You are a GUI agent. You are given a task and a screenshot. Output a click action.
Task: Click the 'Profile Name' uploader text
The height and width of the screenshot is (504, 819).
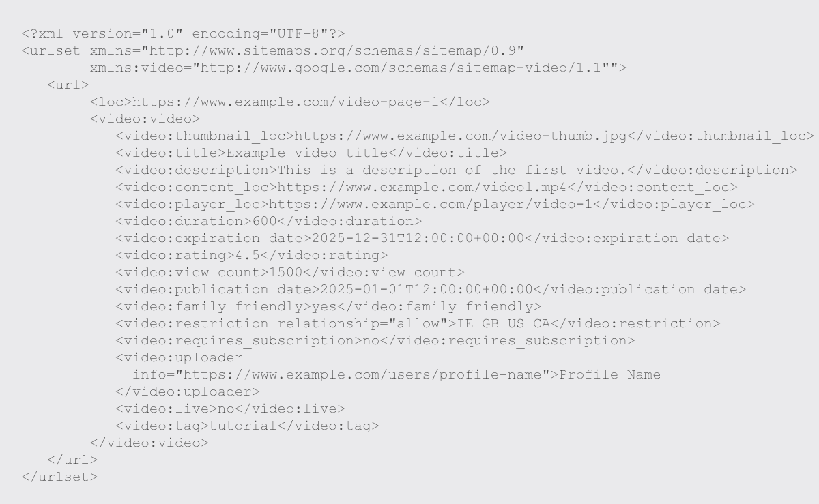(x=610, y=375)
